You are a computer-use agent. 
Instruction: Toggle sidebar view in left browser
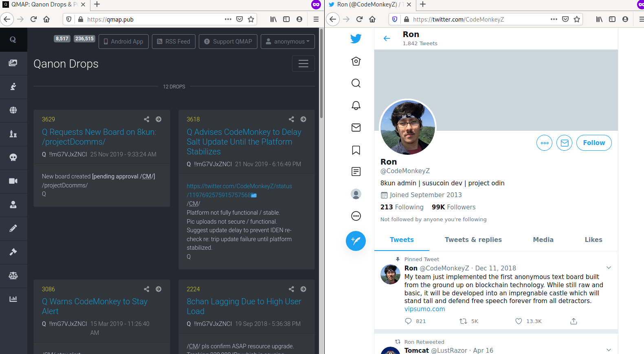(286, 19)
